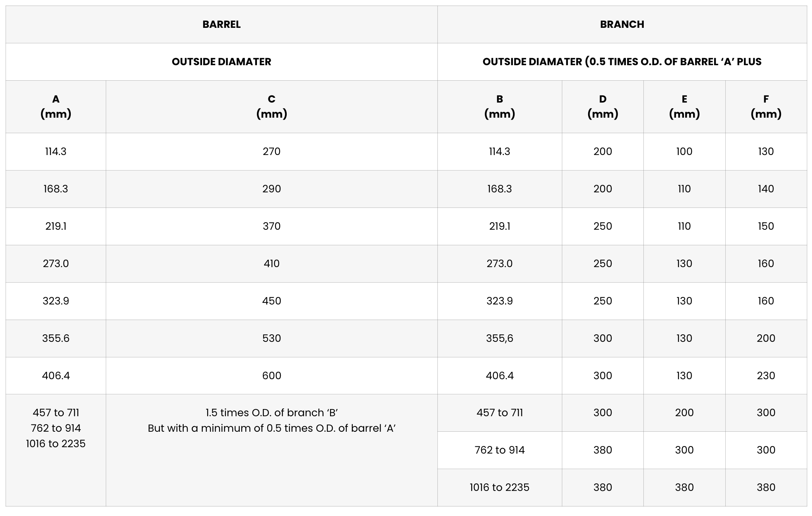
Task: Select the F (mm) column header
Action: (x=766, y=107)
